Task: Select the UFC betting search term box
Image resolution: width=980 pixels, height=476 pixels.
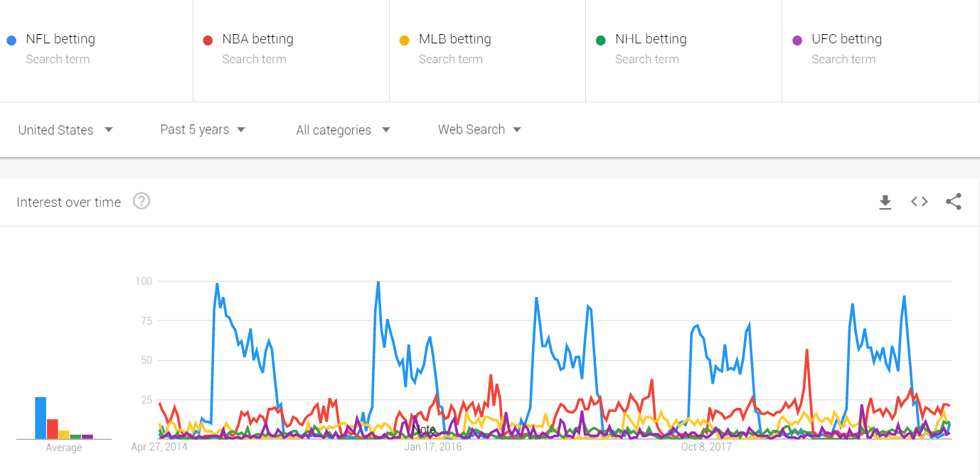Action: pos(880,50)
